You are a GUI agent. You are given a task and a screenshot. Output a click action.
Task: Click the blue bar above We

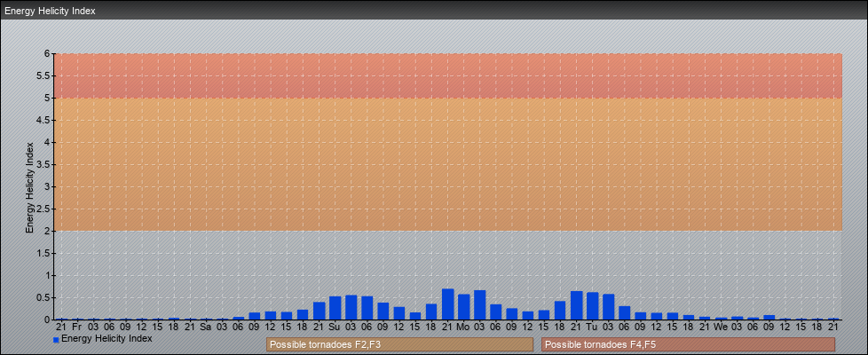[721, 319]
